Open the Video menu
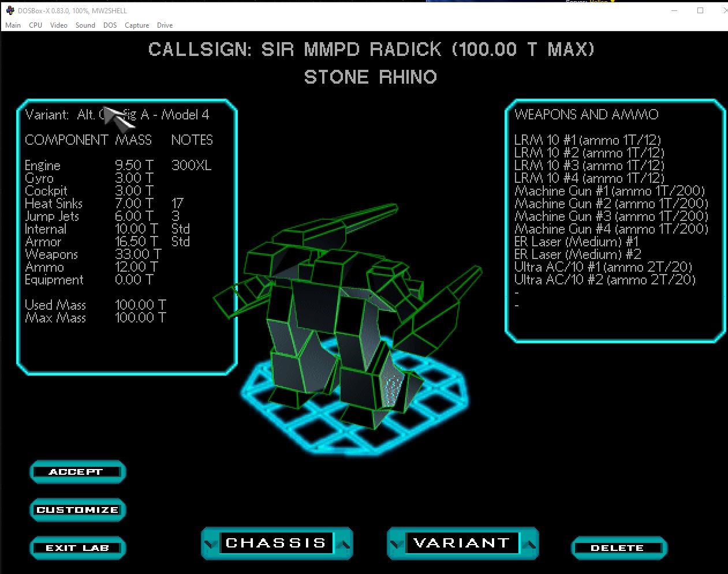The image size is (728, 574). coord(58,25)
